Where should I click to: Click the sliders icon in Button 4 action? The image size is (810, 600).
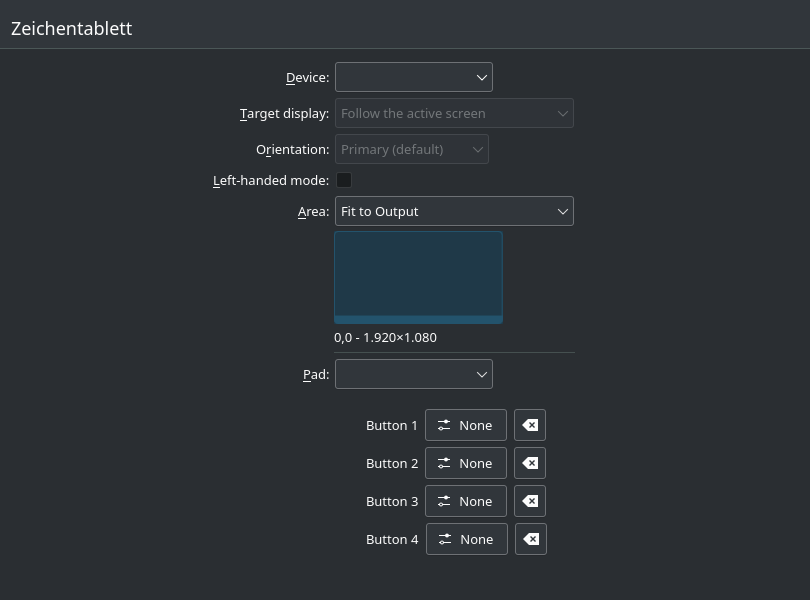445,539
